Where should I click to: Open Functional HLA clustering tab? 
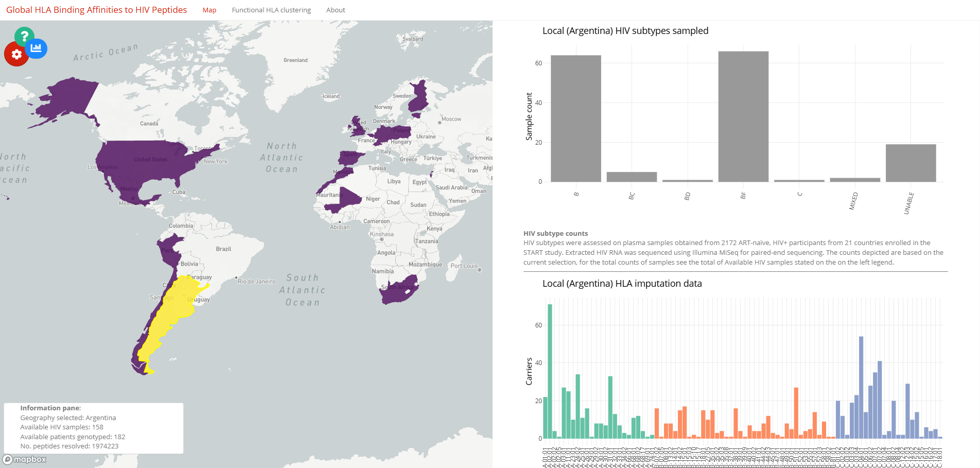click(271, 10)
